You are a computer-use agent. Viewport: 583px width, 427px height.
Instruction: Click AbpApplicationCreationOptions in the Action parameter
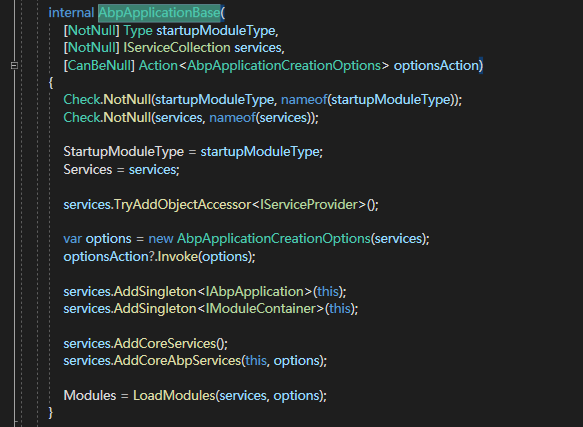284,65
